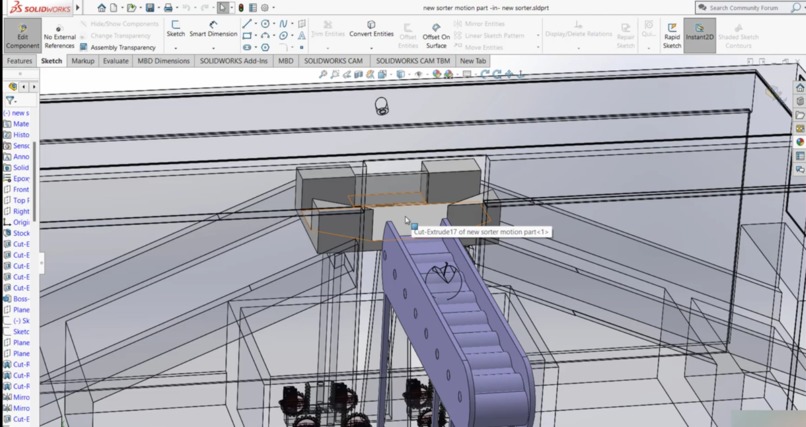Image resolution: width=806 pixels, height=427 pixels.
Task: Open the feature tree filter dropdown
Action: (11, 100)
